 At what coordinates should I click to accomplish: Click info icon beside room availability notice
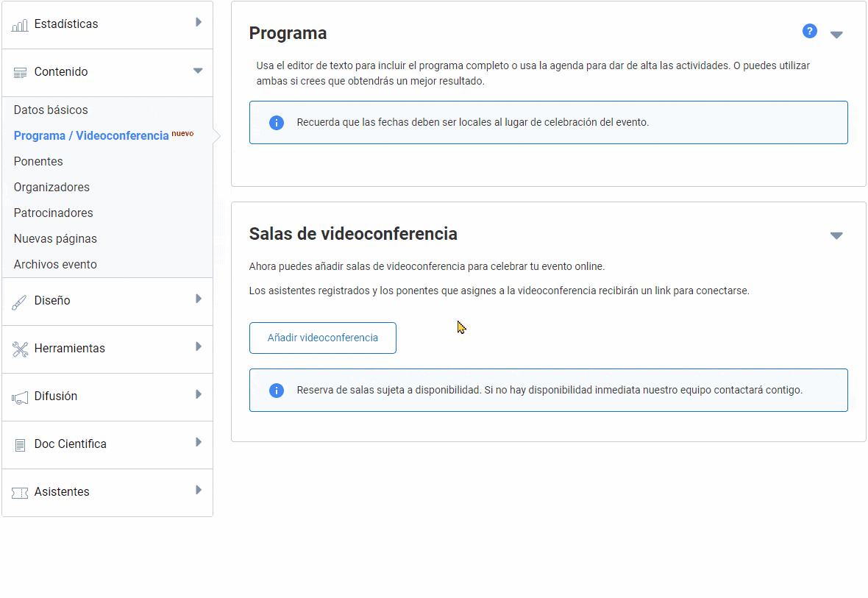[276, 391]
